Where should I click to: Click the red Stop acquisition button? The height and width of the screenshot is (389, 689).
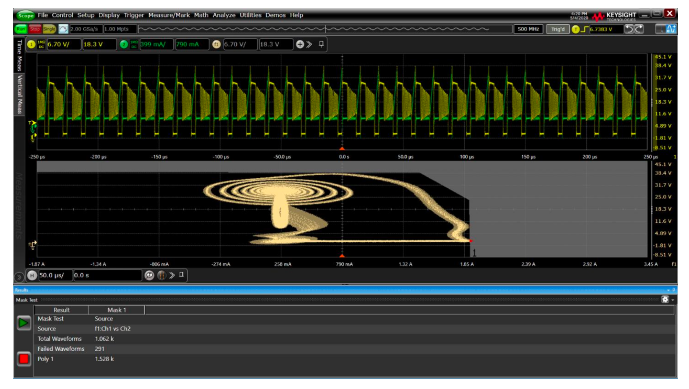coord(35,29)
